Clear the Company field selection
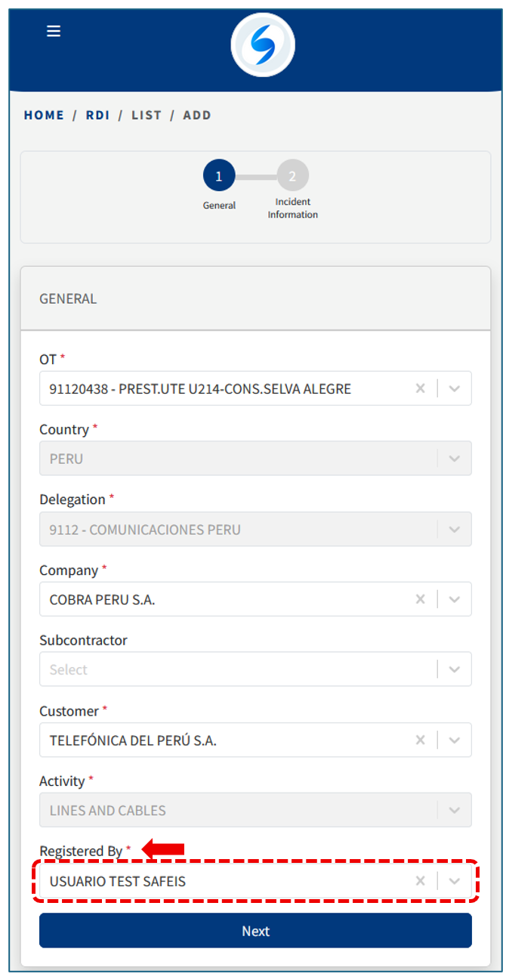This screenshot has width=509, height=980. (421, 599)
